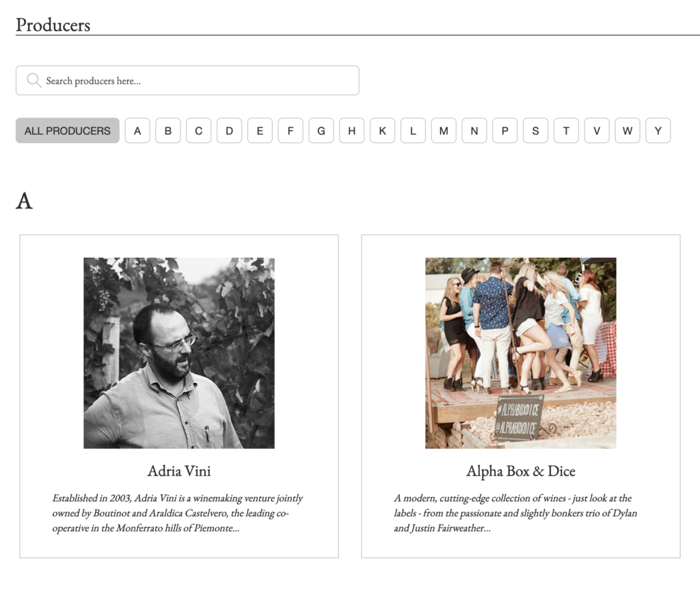
Task: Filter producers by letter A
Action: (x=137, y=131)
